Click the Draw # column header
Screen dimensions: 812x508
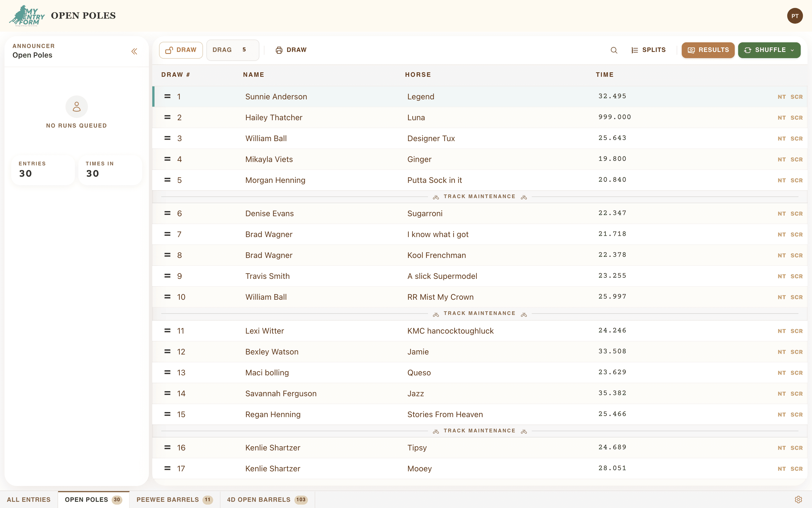pyautogui.click(x=175, y=75)
